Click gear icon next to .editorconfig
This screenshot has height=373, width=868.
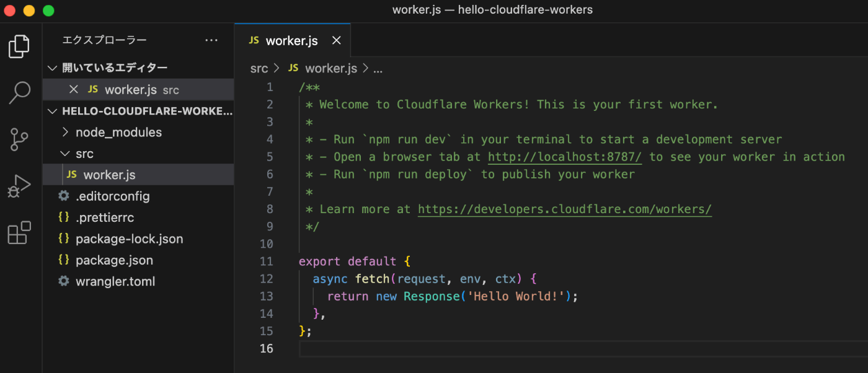click(x=63, y=196)
